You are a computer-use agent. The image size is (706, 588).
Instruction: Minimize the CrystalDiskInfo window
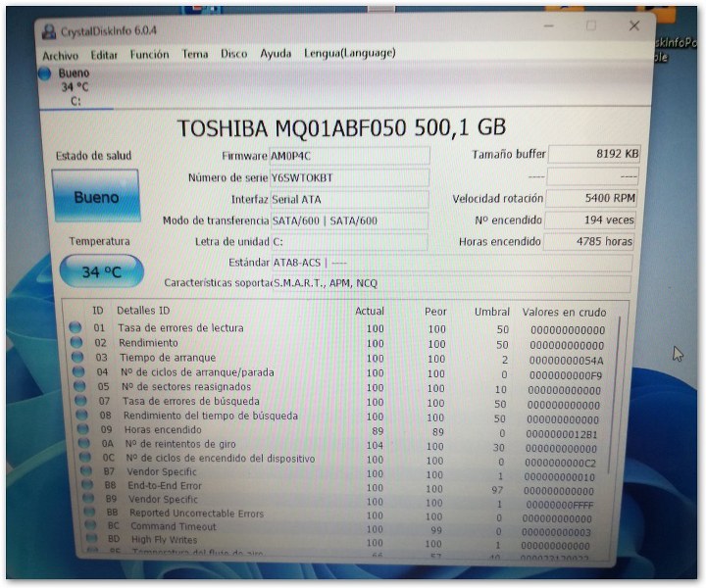tap(548, 26)
